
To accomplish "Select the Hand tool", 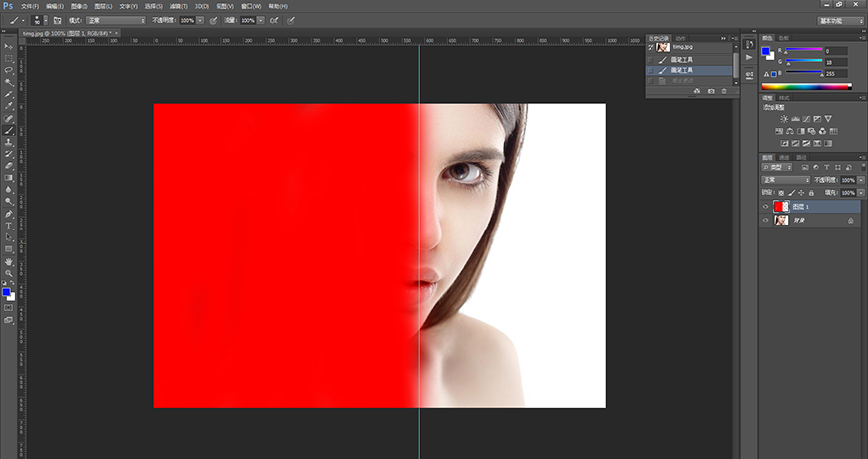I will coord(9,261).
